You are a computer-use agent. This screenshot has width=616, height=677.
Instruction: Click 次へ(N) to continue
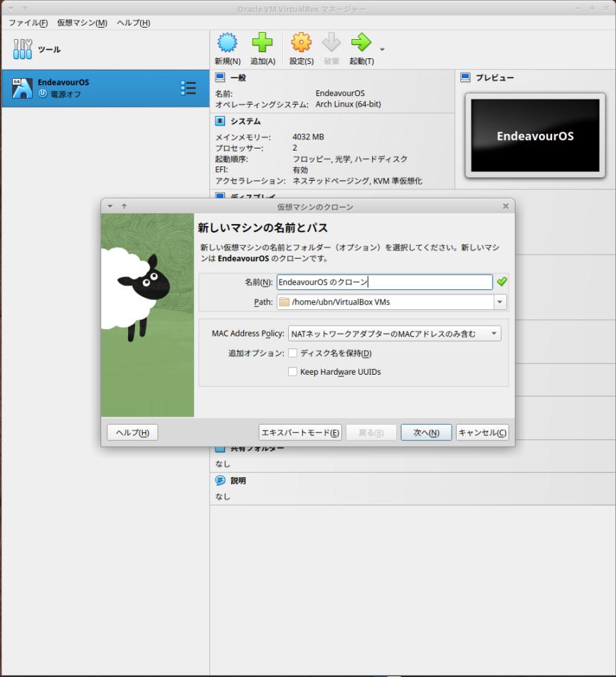click(x=426, y=432)
